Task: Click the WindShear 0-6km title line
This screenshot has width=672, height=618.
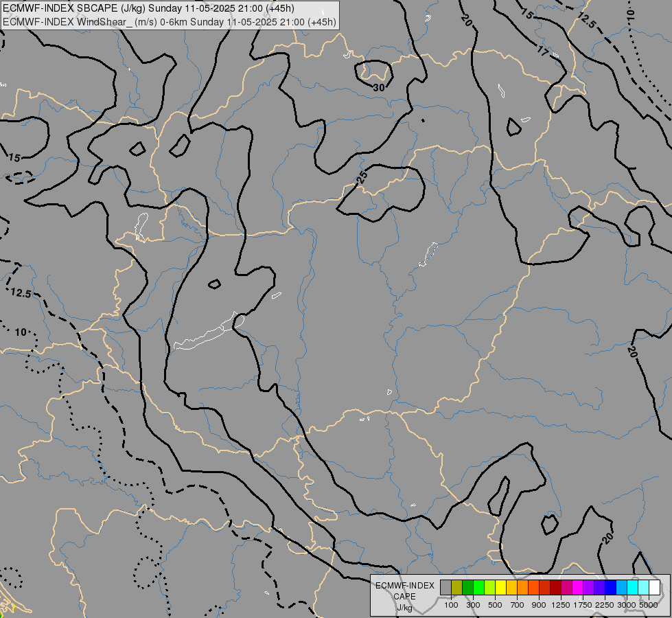Action: coord(170,22)
